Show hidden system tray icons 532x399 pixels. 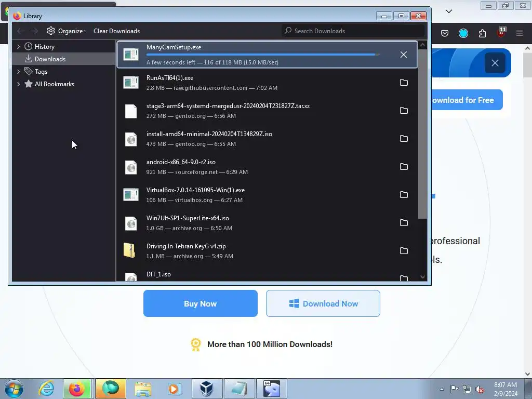pyautogui.click(x=442, y=389)
